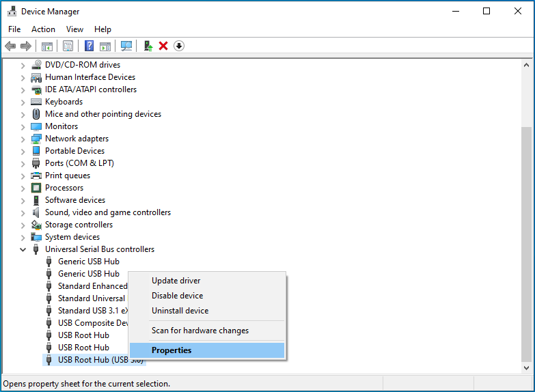Click Scan for hardware changes monitor icon
The width and height of the screenshot is (535, 392).
click(126, 46)
